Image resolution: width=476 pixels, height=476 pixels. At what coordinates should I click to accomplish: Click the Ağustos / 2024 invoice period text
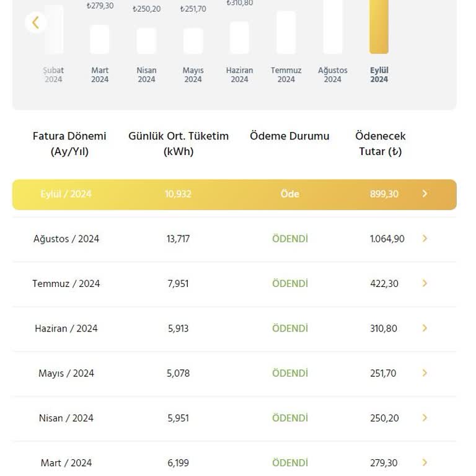[x=66, y=239]
